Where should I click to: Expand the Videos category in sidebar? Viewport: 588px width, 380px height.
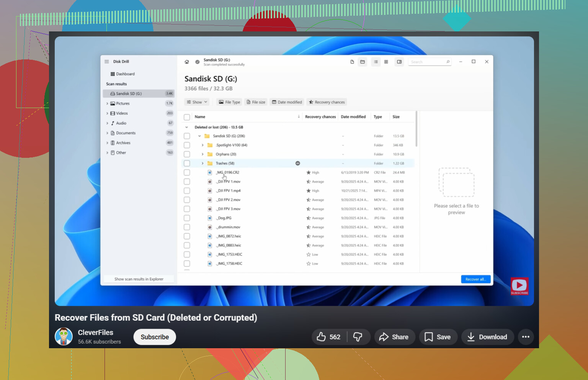coord(107,113)
